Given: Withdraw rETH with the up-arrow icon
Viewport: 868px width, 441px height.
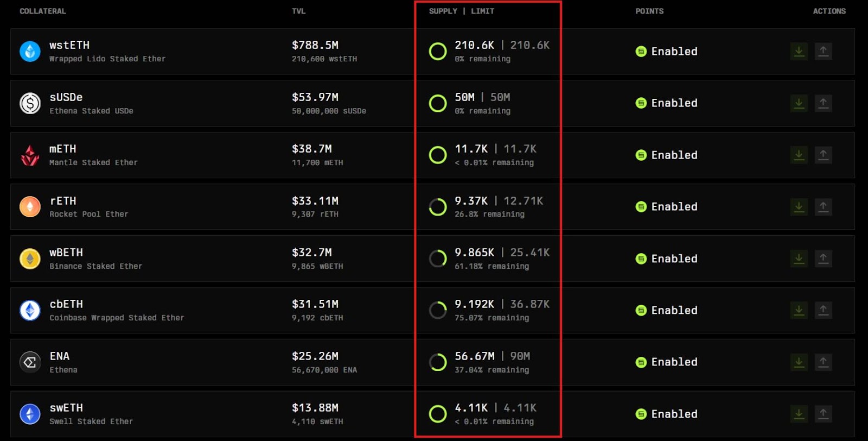Looking at the screenshot, I should (x=823, y=207).
